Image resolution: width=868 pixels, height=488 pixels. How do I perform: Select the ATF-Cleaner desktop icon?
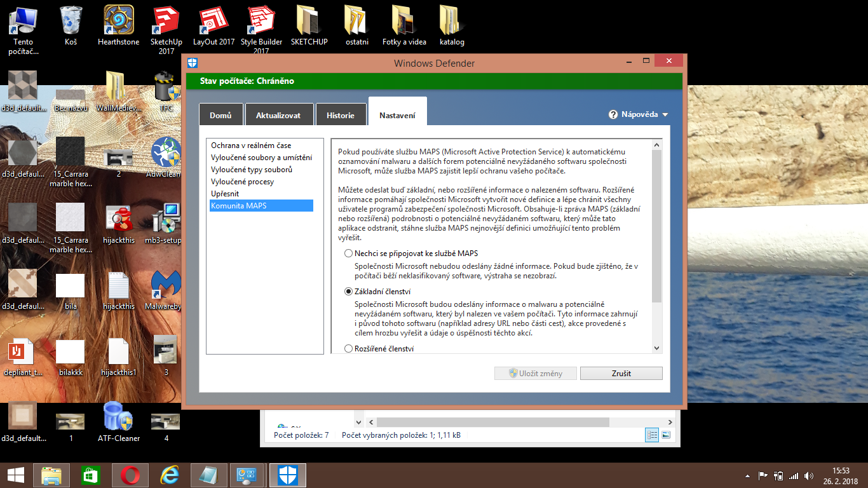coord(119,422)
